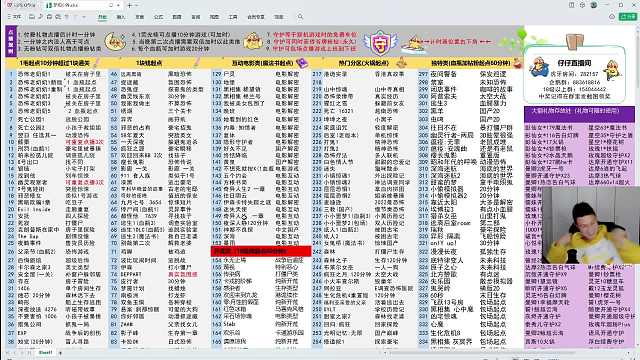Click the search magnifier icon in the ribbon
This screenshot has height=360, width=640.
[x=300, y=17]
